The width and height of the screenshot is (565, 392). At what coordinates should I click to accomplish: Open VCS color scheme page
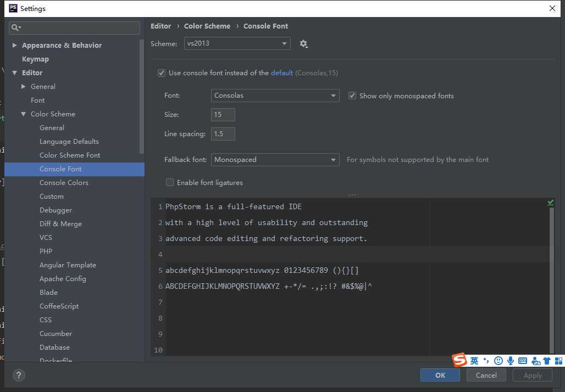coord(46,238)
